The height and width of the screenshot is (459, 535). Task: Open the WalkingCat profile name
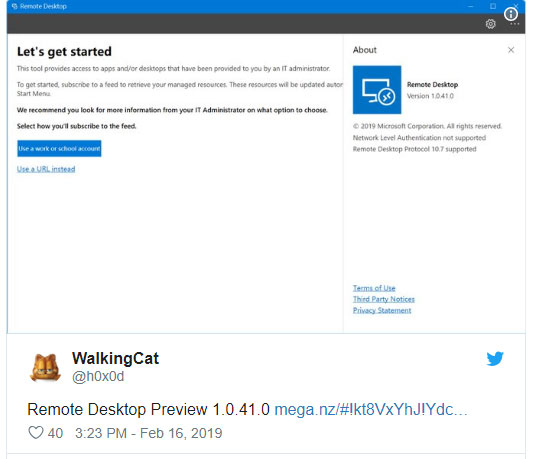tap(115, 358)
